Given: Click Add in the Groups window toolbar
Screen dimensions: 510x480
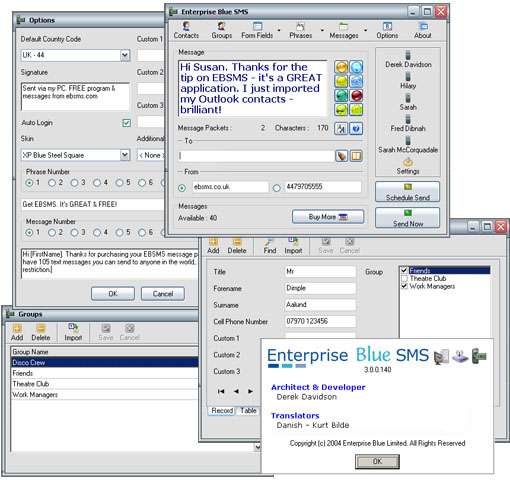Looking at the screenshot, I should tap(17, 333).
